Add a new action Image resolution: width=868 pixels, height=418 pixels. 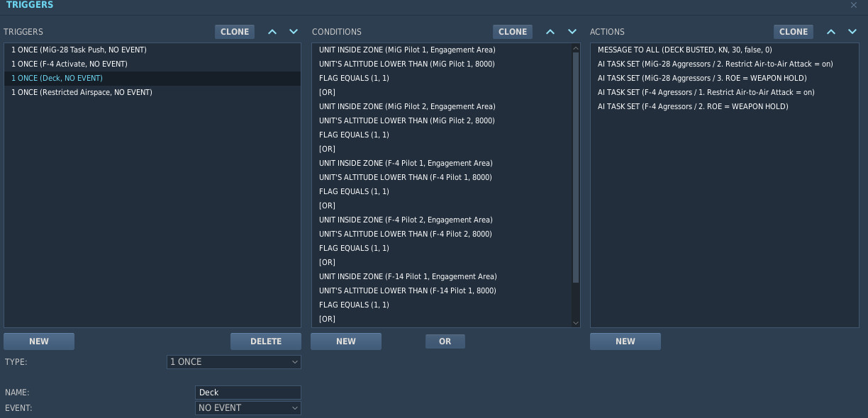pos(625,341)
